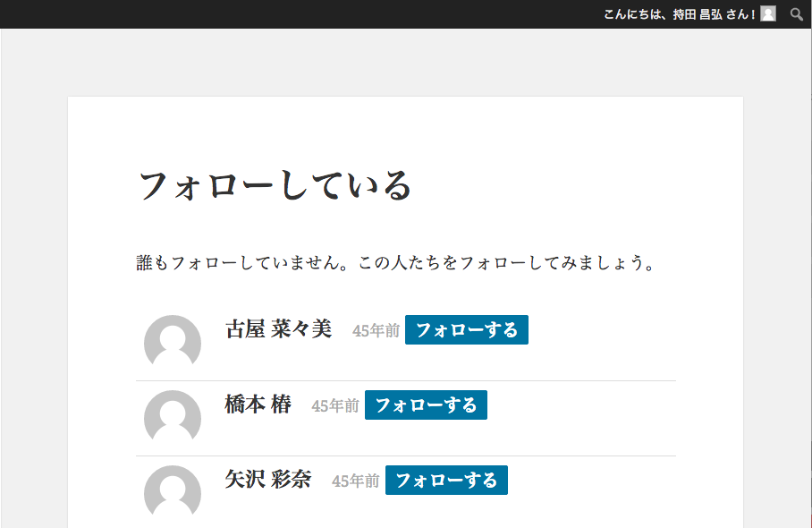Click the 45年前 timestamp beside 橋本 椿
Viewport: 812px width, 528px height.
[x=334, y=406]
